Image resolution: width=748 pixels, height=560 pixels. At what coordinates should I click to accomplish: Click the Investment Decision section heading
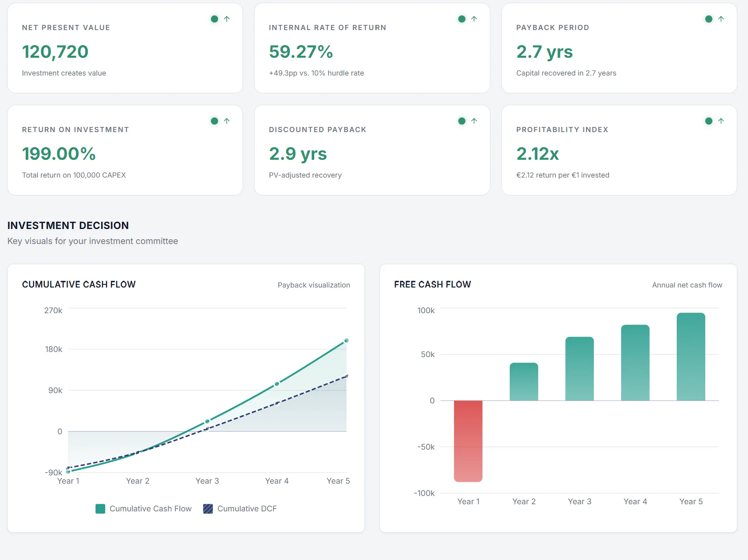pyautogui.click(x=68, y=225)
